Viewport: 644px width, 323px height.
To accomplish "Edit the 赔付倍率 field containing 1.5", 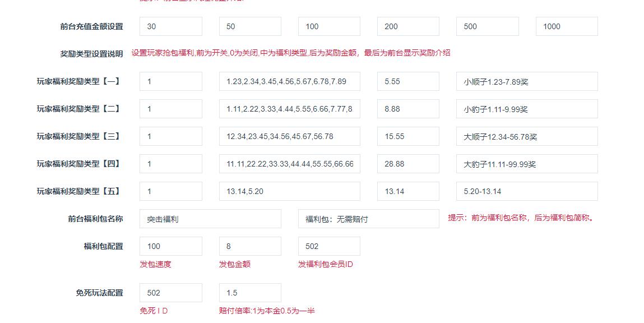I will (x=250, y=293).
